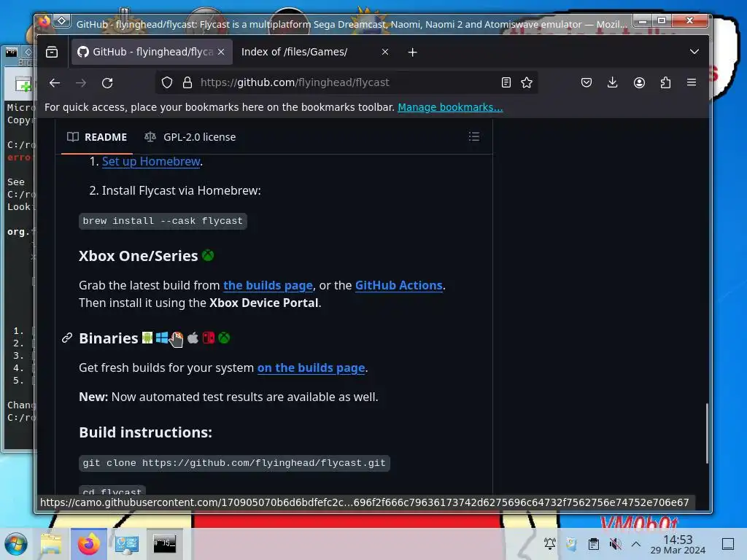The height and width of the screenshot is (560, 747).
Task: Click the notifications bell in system tray
Action: pyautogui.click(x=550, y=543)
